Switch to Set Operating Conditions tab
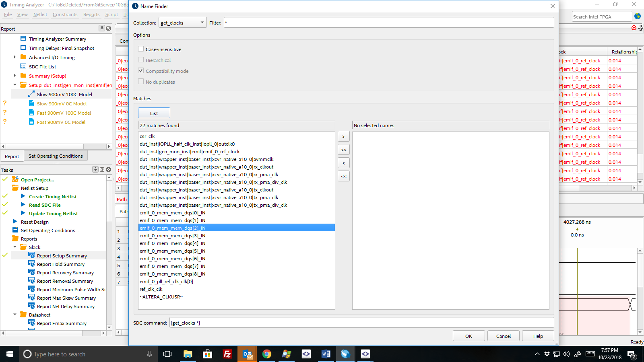Image resolution: width=644 pixels, height=362 pixels. 56,156
